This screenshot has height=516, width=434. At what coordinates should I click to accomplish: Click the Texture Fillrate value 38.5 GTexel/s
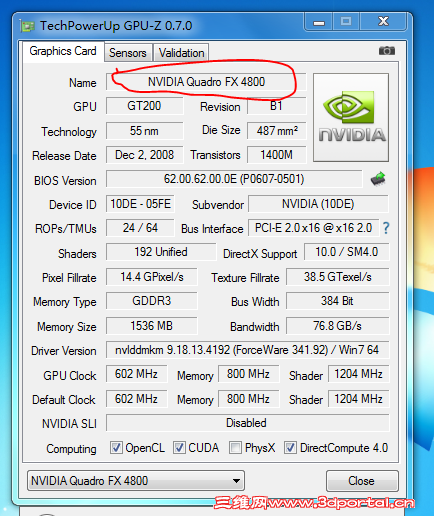point(337,277)
